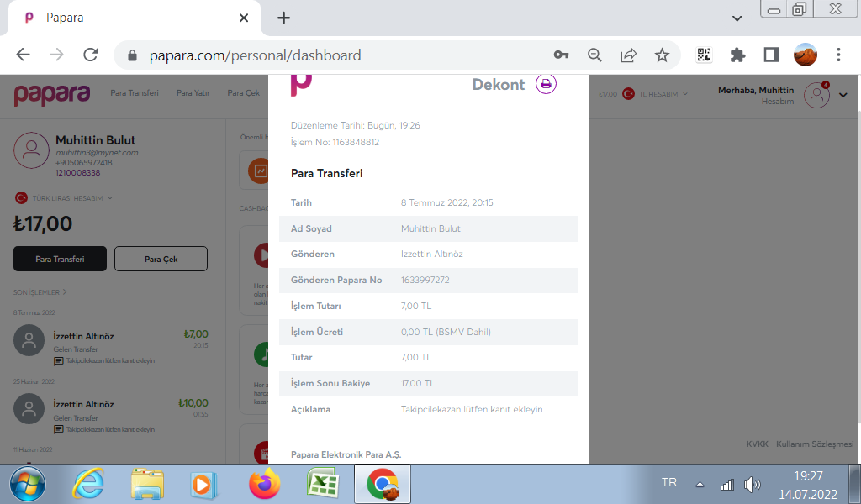
Task: Click the İşlem Sonu Bakiye value 17,00 TL
Action: [418, 383]
